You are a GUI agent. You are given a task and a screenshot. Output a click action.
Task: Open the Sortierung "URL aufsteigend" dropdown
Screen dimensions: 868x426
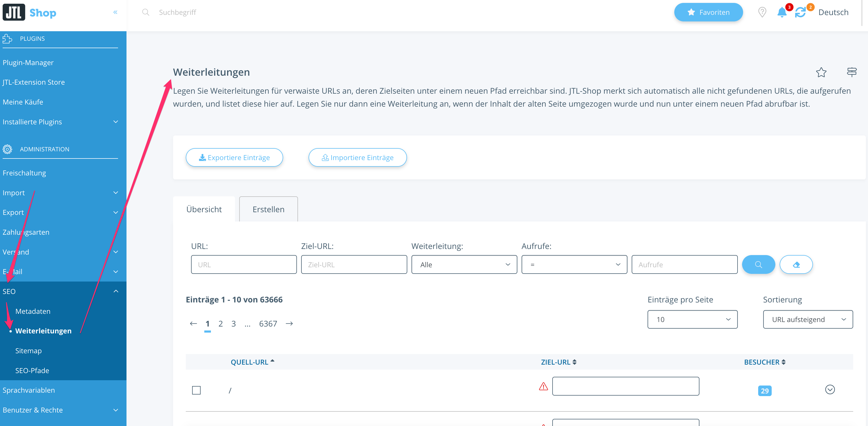pos(808,320)
